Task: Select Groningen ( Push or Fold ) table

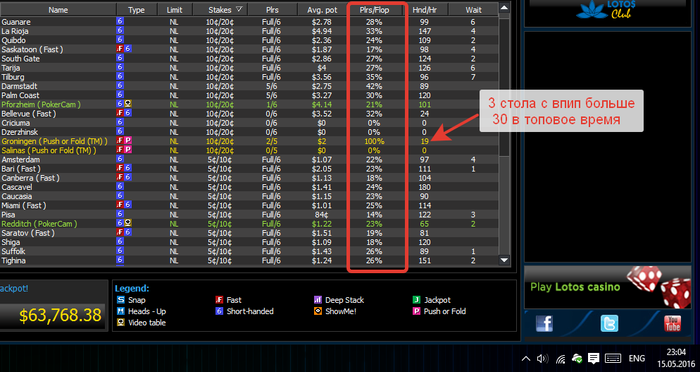Action: point(249,141)
